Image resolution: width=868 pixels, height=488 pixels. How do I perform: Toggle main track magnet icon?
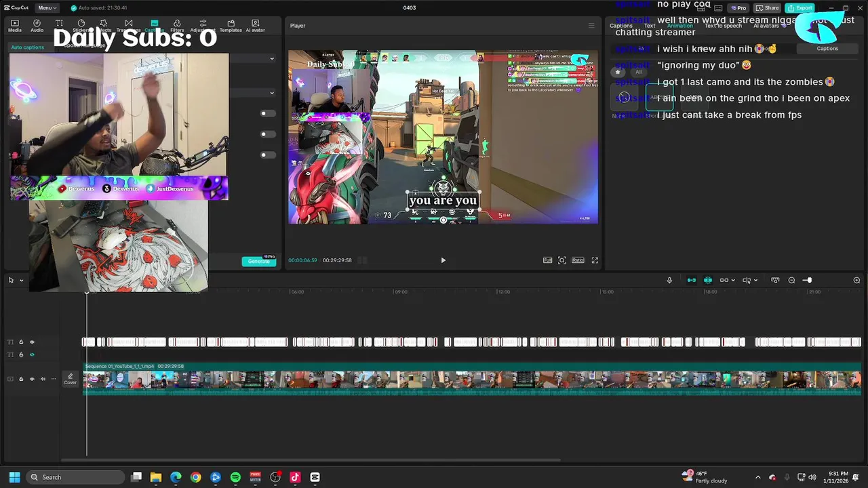(692, 280)
